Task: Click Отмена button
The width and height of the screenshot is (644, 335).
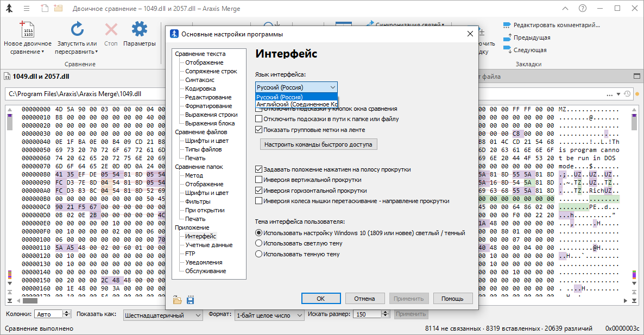Action: click(x=365, y=299)
